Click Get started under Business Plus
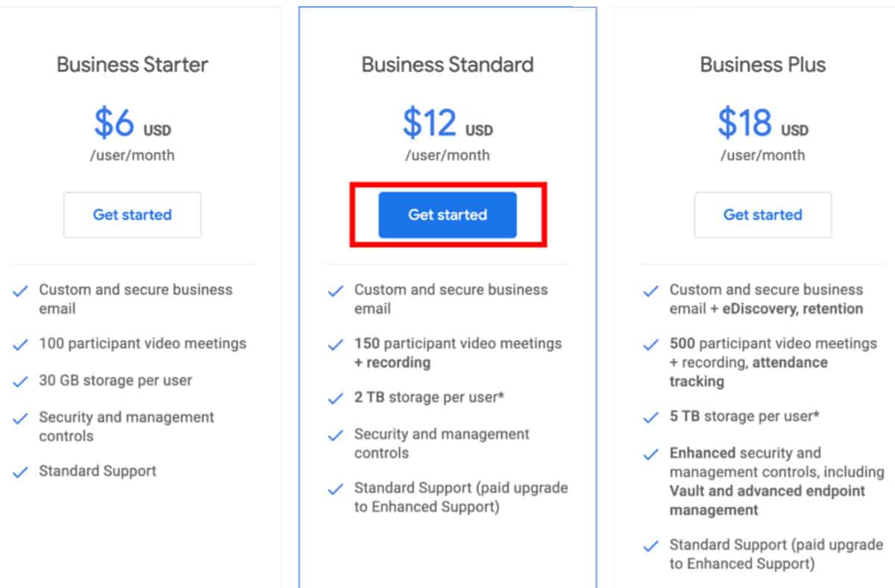The height and width of the screenshot is (588, 895). [762, 215]
